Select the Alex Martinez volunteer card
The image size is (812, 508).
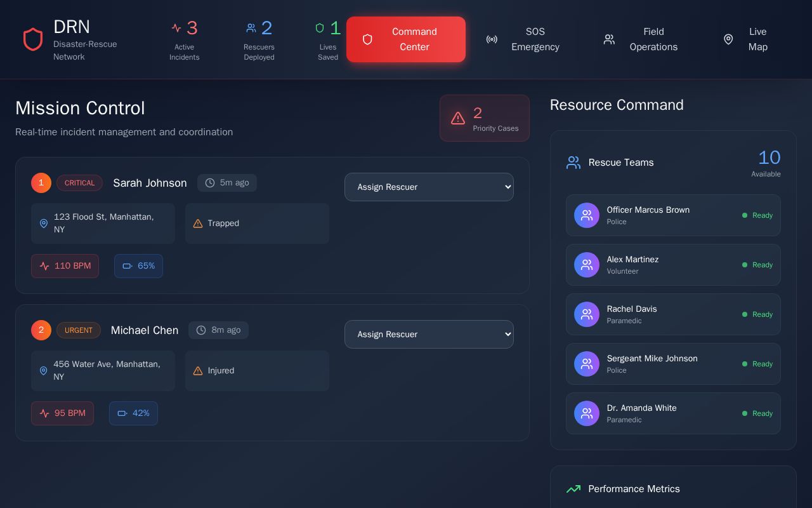pos(673,265)
